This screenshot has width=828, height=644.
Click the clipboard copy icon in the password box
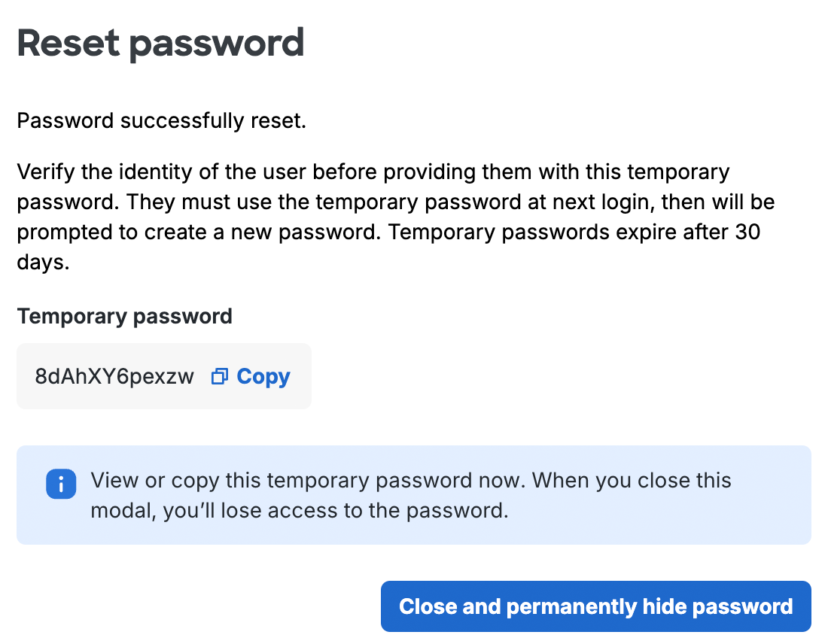tap(219, 375)
